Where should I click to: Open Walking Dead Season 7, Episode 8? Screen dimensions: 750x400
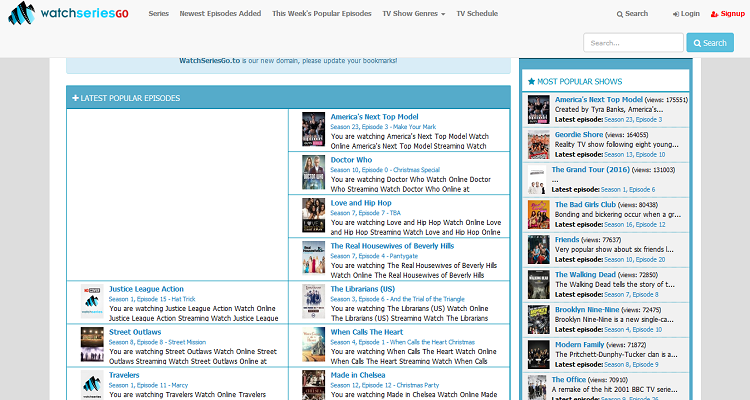(x=631, y=294)
